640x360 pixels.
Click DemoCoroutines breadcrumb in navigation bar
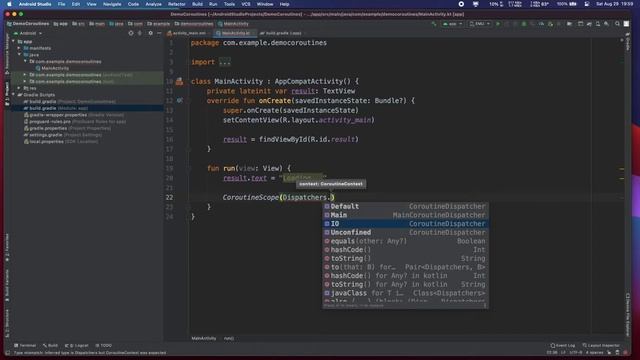point(28,24)
